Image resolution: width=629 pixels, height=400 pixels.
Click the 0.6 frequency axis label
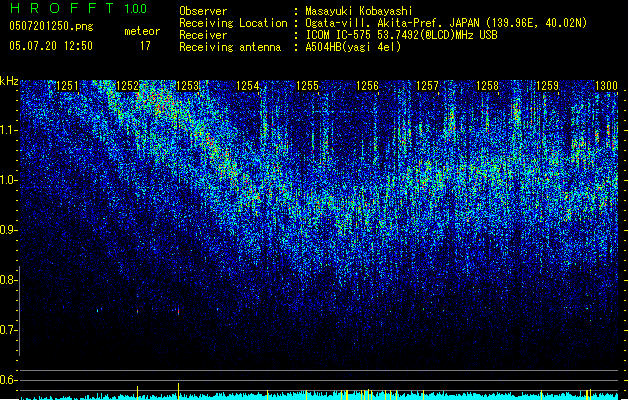coord(8,380)
